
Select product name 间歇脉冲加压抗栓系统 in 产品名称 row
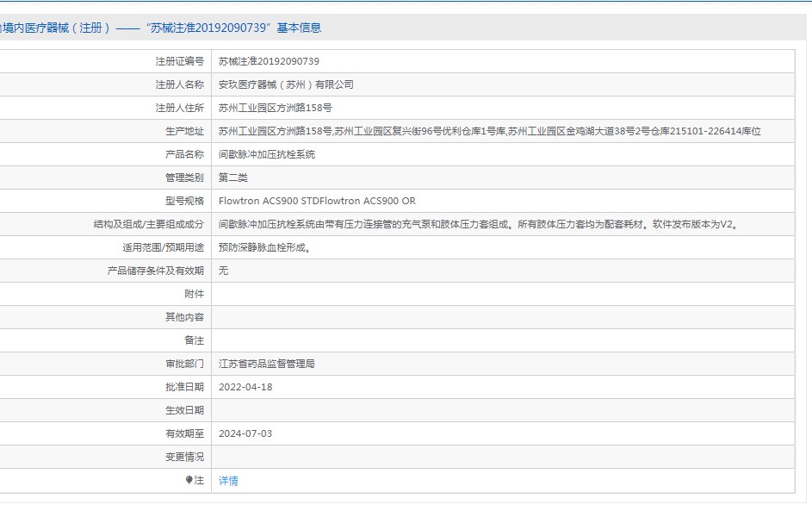(x=267, y=154)
